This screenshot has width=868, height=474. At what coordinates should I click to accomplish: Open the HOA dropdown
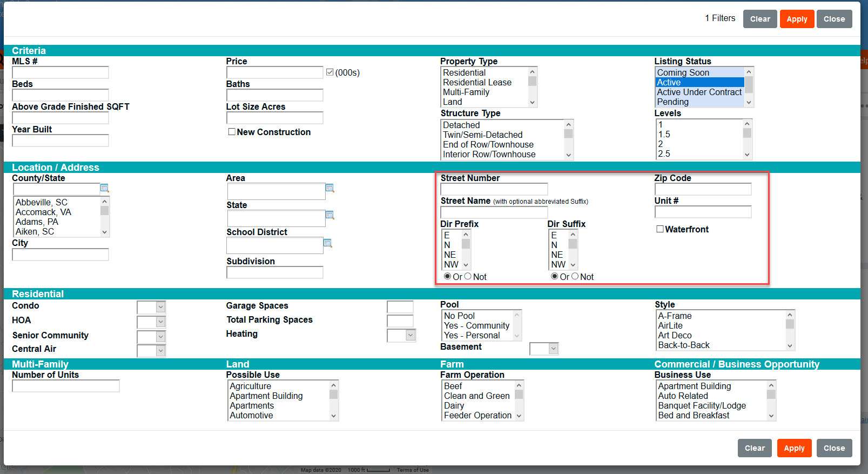point(151,322)
